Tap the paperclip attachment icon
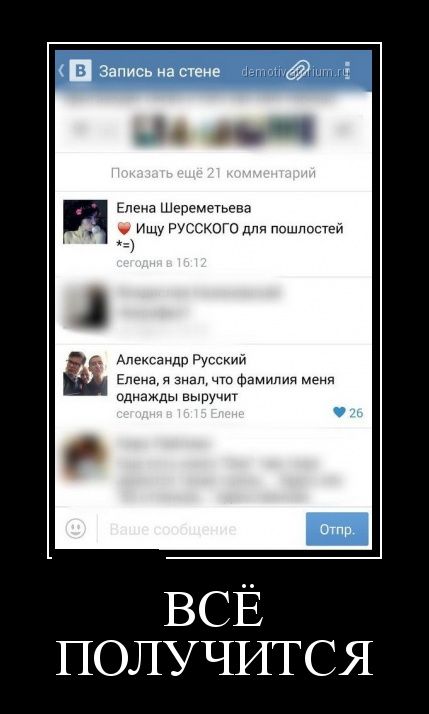This screenshot has height=714, width=429. (297, 71)
